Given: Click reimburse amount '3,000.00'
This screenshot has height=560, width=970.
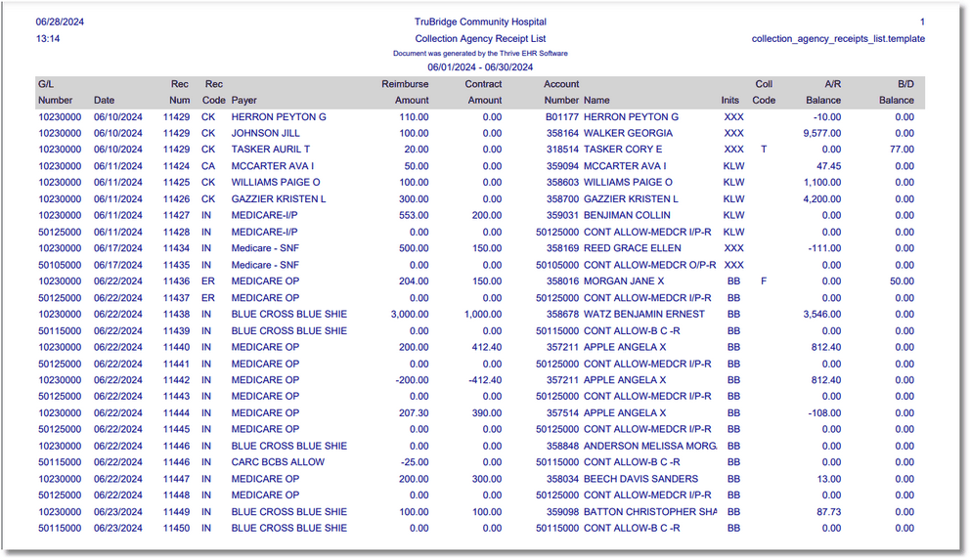Looking at the screenshot, I should pyautogui.click(x=410, y=314).
